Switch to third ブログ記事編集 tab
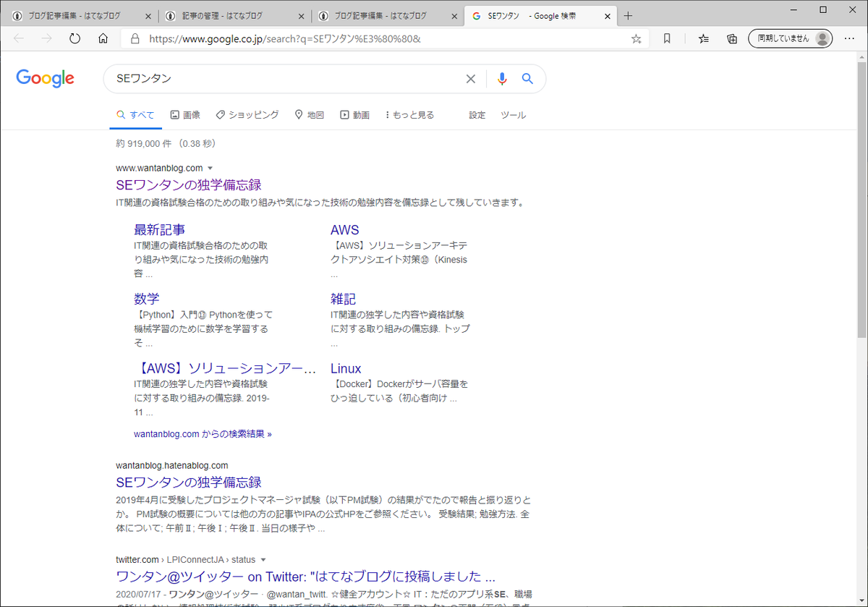 coord(380,16)
